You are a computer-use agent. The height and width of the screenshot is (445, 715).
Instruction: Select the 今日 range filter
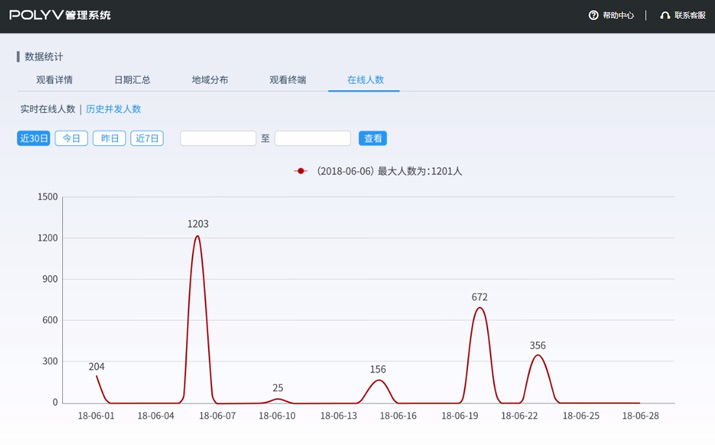coord(71,138)
